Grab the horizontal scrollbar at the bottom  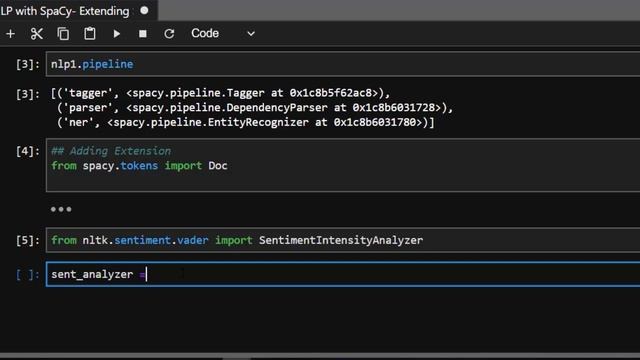tap(237, 358)
